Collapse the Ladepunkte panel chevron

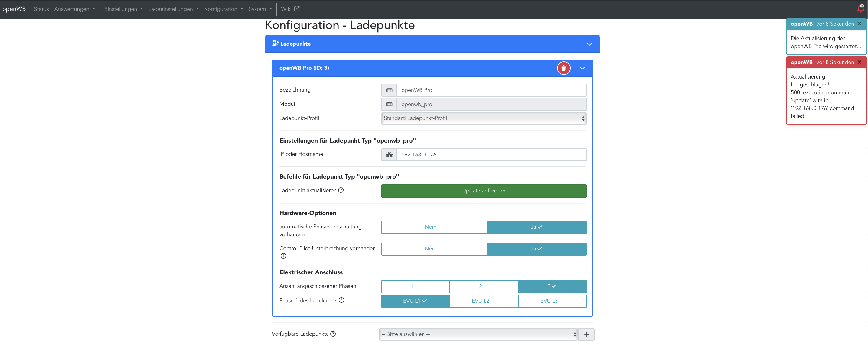(x=589, y=44)
